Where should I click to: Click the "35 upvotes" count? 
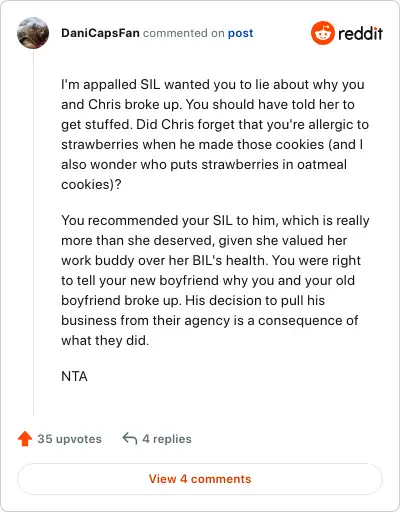pyautogui.click(x=69, y=439)
